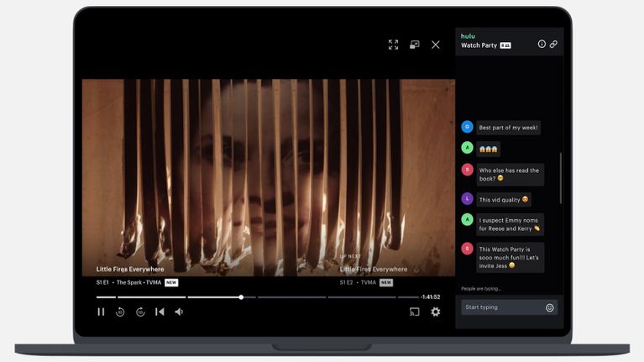The image size is (644, 362).
Task: Restart episode from the beginning
Action: pos(160,312)
